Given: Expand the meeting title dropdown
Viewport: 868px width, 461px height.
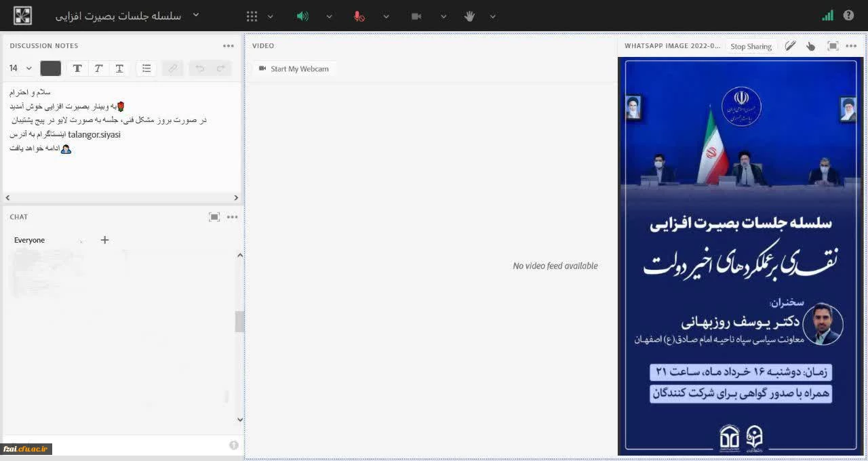Looking at the screenshot, I should 196,15.
